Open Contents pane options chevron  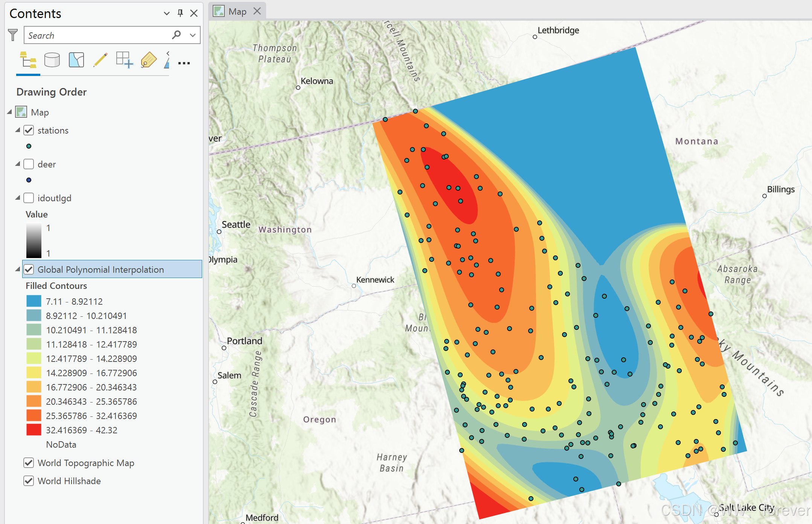[167, 14]
